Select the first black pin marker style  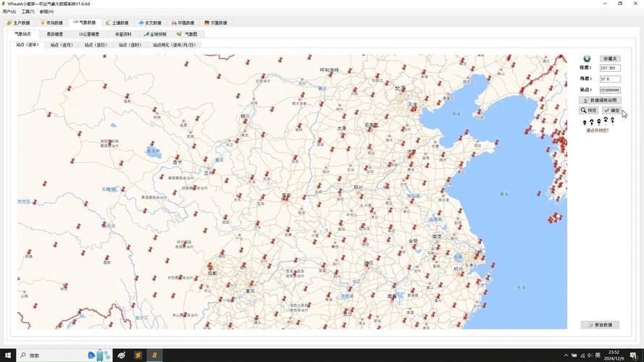(585, 122)
